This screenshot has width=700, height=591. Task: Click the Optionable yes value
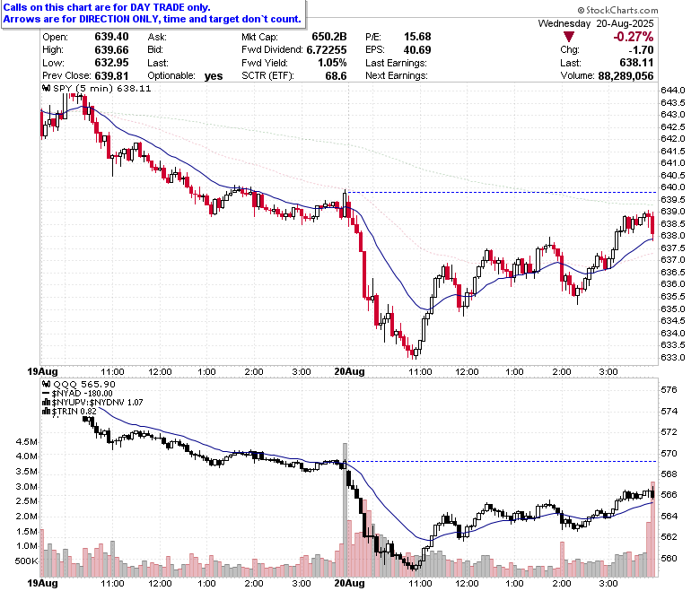tap(214, 76)
